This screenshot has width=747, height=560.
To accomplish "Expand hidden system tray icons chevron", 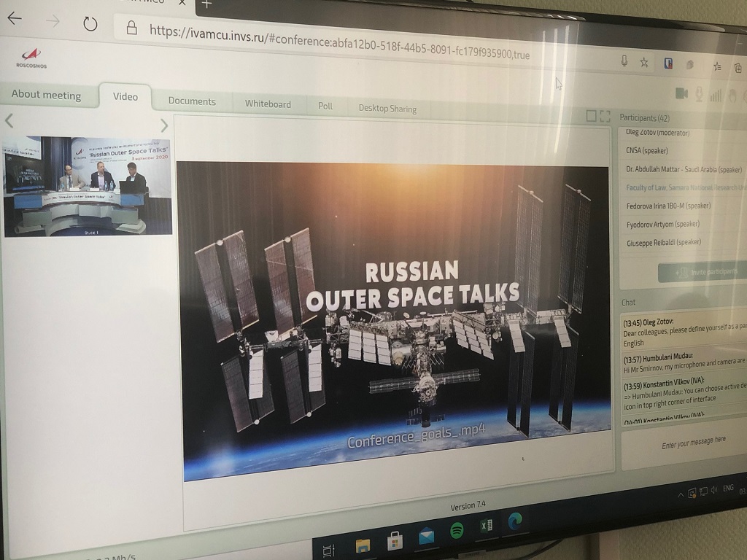I will 681,495.
